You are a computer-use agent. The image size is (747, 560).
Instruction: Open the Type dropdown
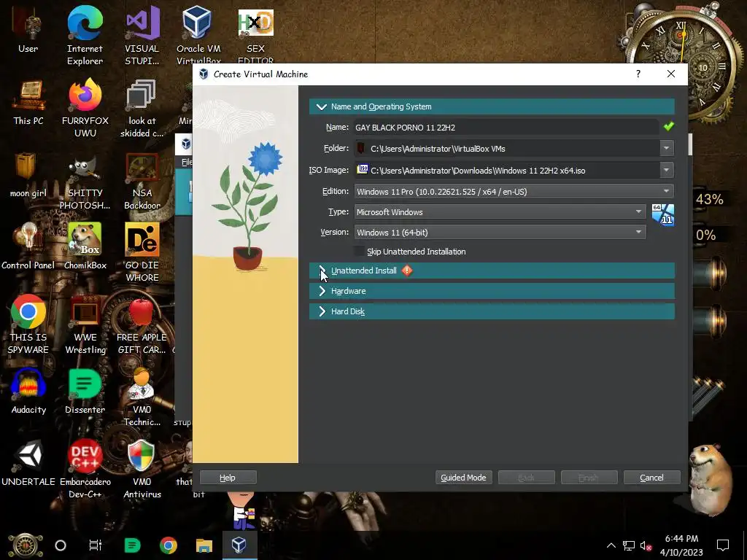coord(500,212)
